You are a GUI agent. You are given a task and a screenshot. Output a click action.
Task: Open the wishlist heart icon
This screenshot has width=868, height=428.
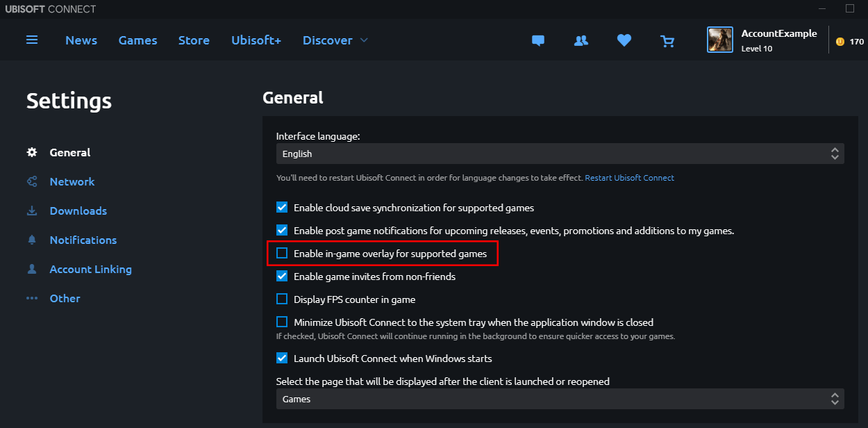(x=624, y=40)
